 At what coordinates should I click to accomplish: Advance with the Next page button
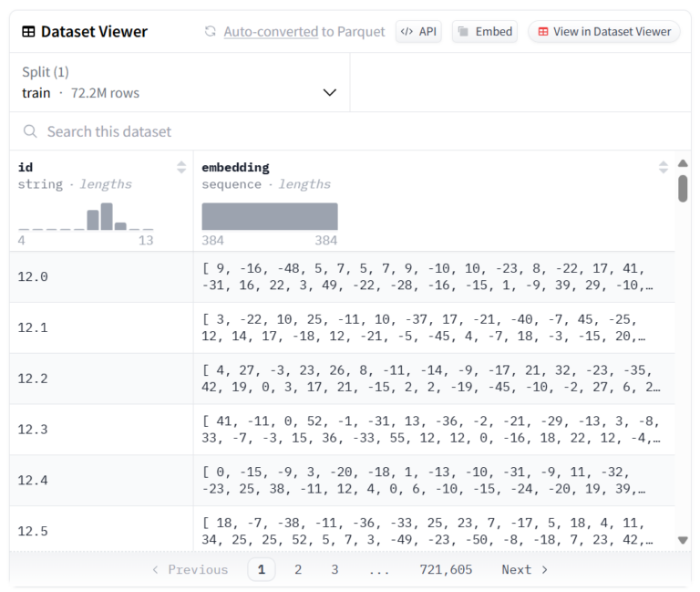(x=525, y=569)
